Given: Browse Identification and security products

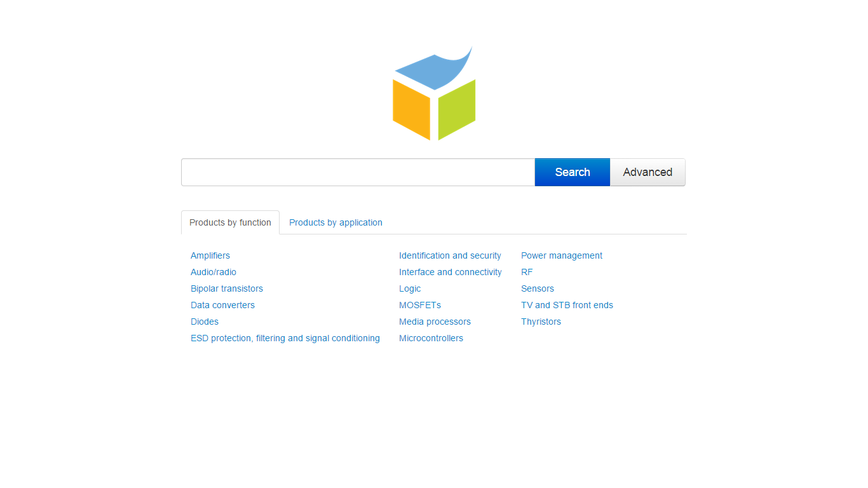Looking at the screenshot, I should 450,255.
